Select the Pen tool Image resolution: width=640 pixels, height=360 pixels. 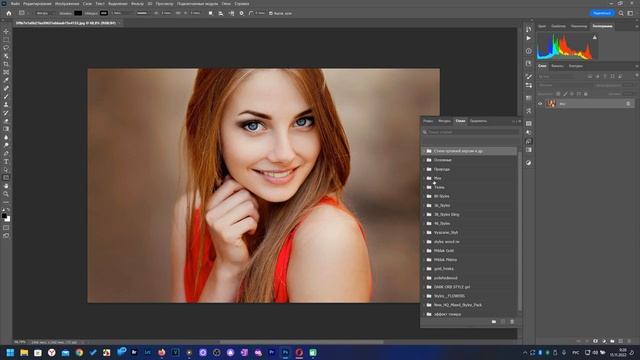click(6, 153)
